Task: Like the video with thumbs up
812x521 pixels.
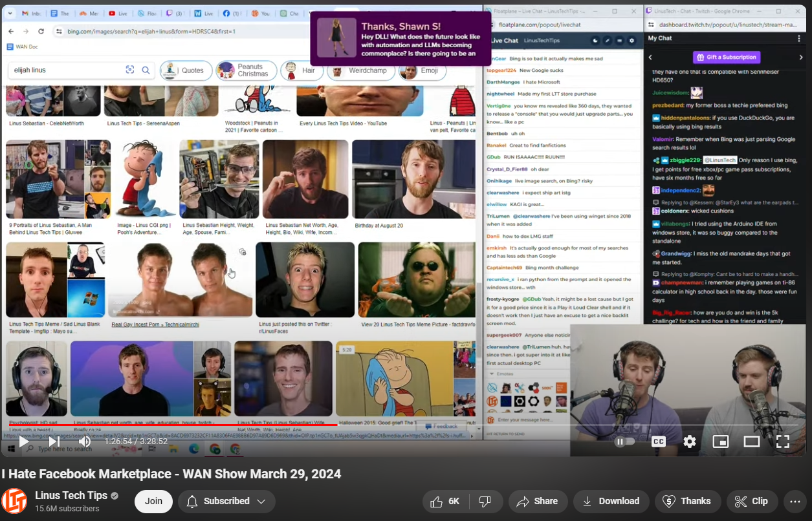Action: (444, 501)
